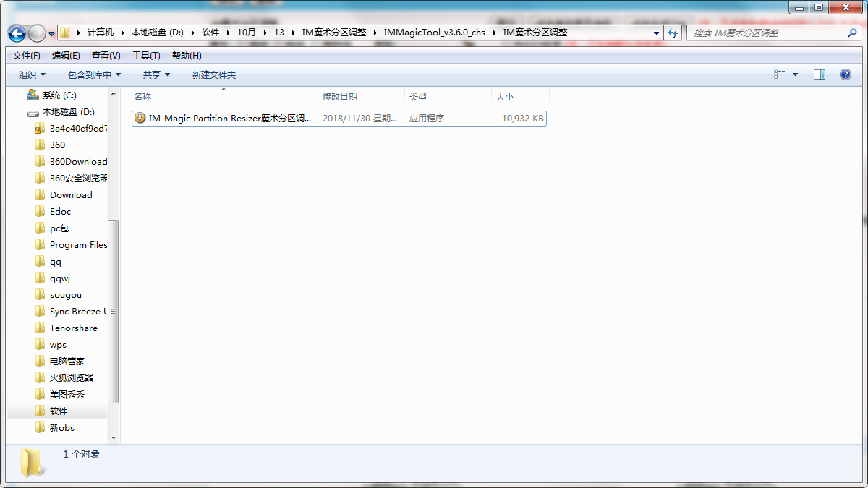The image size is (868, 488).
Task: Open the Sync Breeze folder
Action: click(x=78, y=312)
